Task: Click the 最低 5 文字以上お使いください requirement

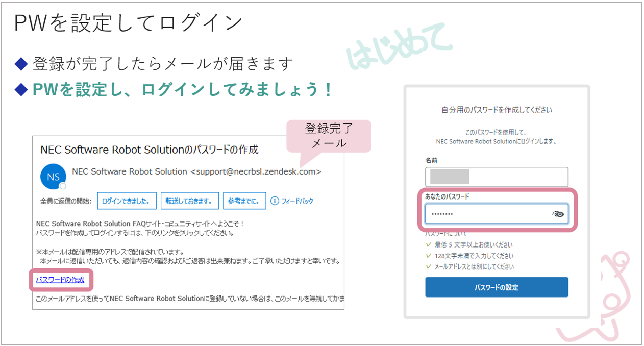Action: [474, 245]
